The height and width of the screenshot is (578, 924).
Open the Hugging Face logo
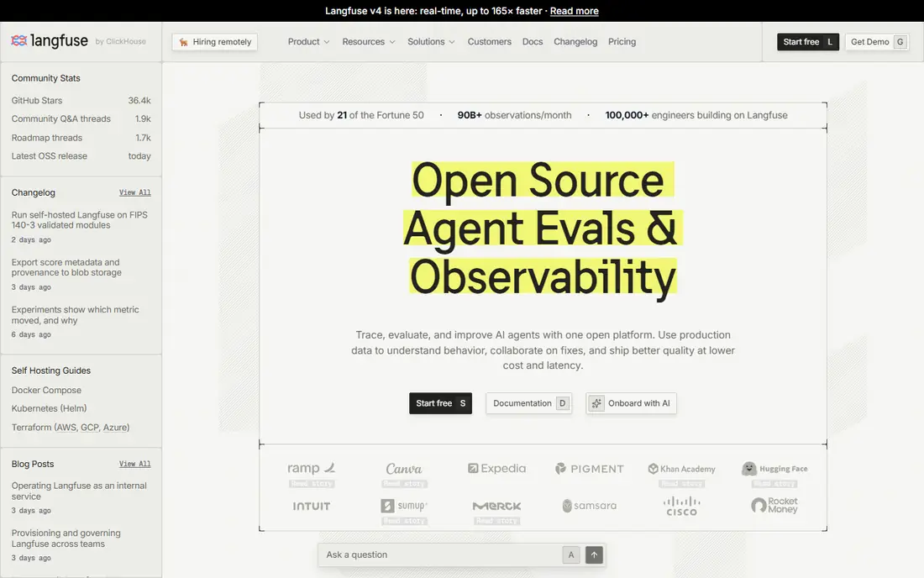[x=774, y=469]
